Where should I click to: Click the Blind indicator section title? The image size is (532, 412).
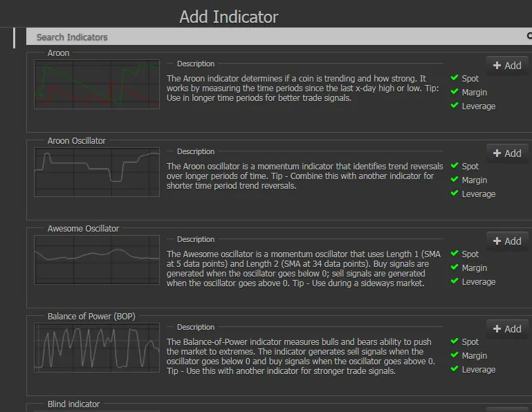73,404
